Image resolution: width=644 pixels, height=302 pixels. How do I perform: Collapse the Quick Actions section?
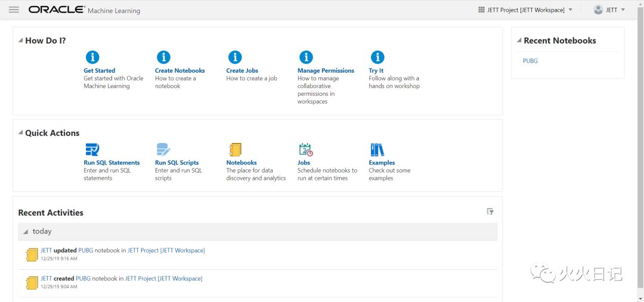click(20, 133)
